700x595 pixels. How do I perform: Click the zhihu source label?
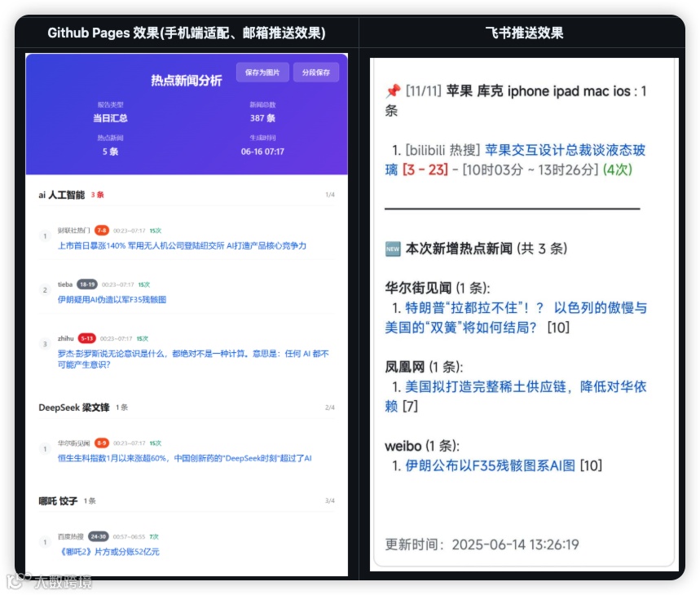(x=66, y=338)
